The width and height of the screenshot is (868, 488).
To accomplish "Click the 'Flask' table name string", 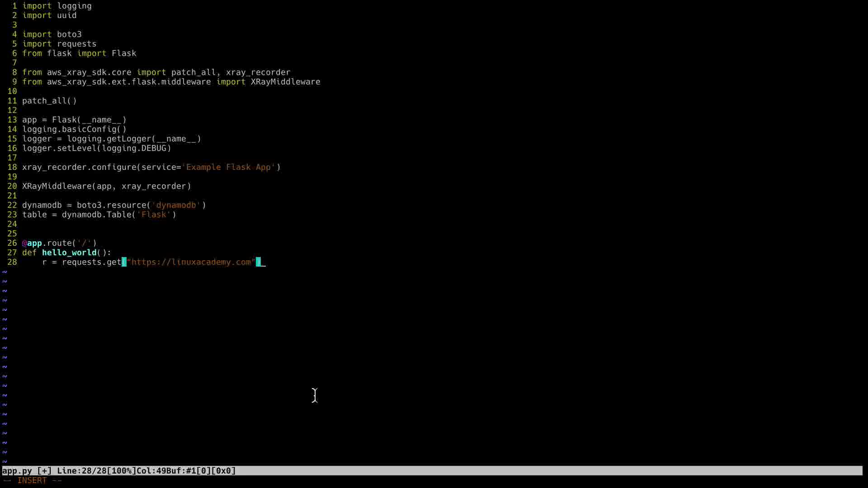I will (x=154, y=215).
